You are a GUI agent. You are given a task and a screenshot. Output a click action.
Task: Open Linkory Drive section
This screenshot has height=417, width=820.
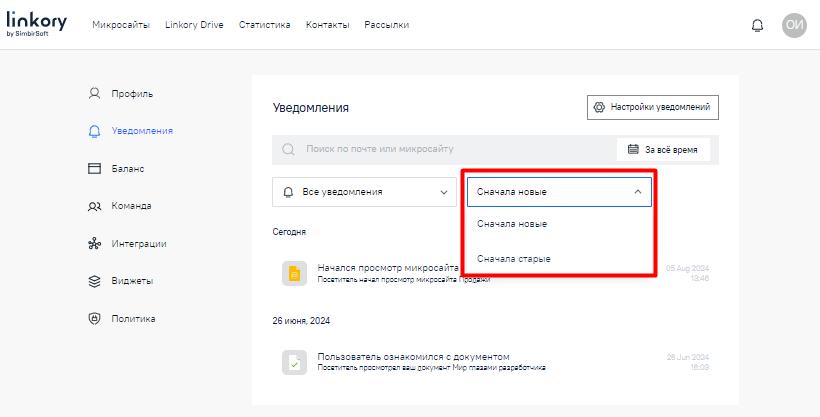point(194,25)
